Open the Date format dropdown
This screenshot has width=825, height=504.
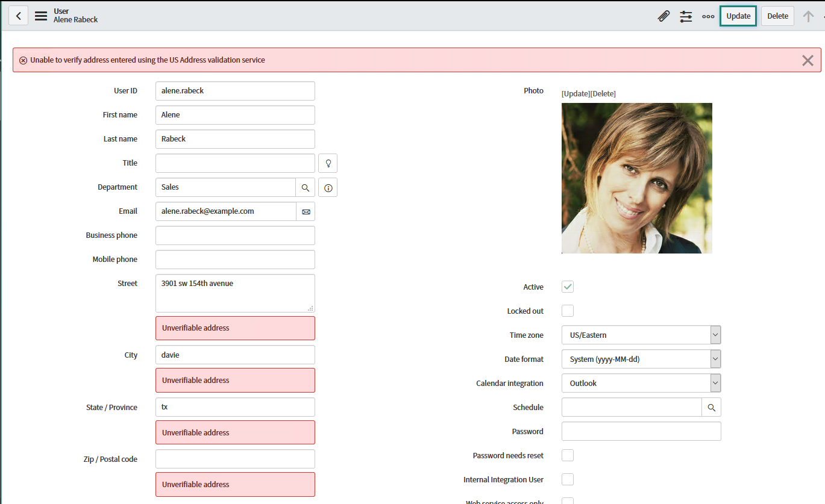point(715,359)
